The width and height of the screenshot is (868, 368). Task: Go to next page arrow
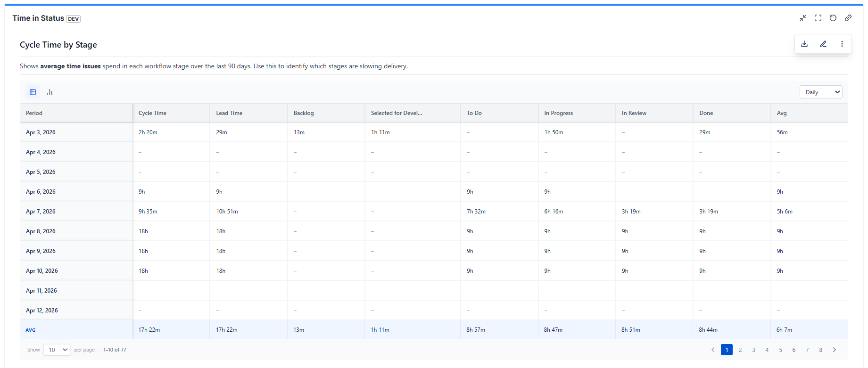click(835, 350)
